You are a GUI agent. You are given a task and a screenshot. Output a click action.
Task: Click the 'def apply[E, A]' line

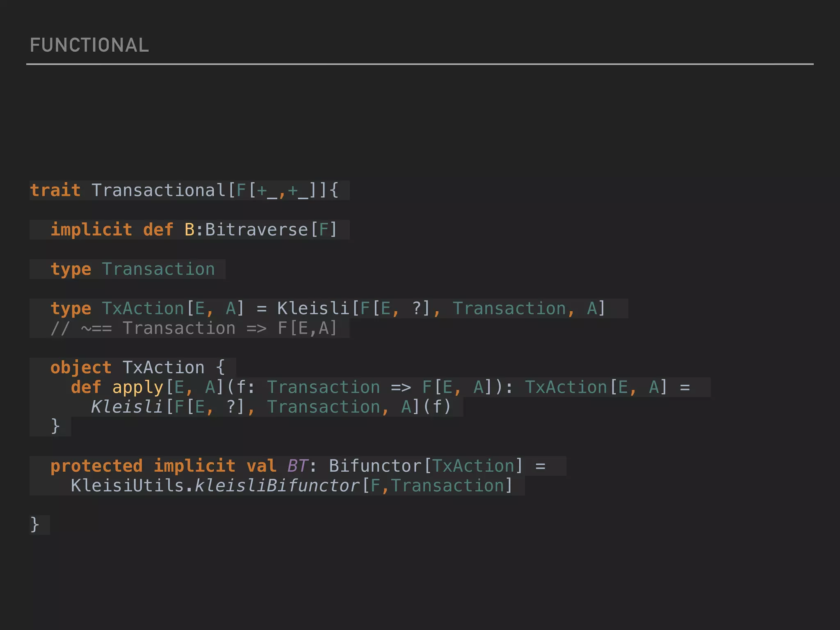(x=381, y=387)
